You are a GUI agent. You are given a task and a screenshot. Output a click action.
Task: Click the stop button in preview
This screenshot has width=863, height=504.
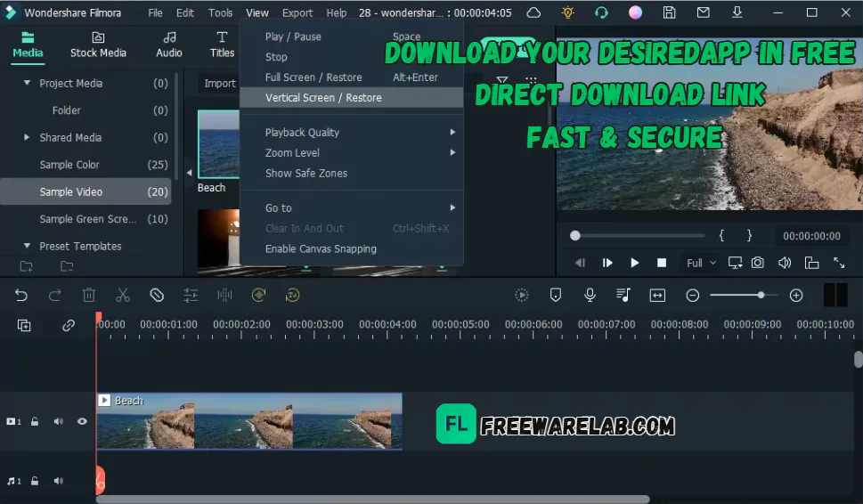[x=662, y=263]
